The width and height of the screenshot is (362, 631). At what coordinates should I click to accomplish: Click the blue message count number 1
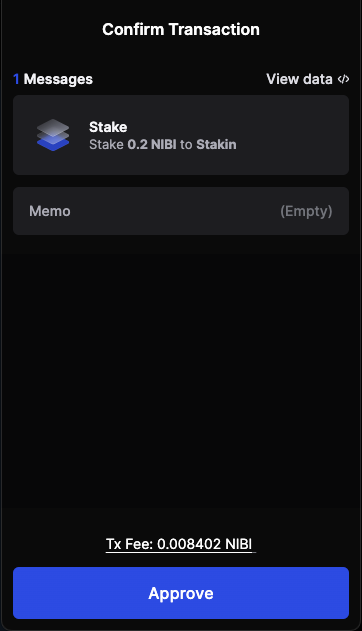click(16, 79)
